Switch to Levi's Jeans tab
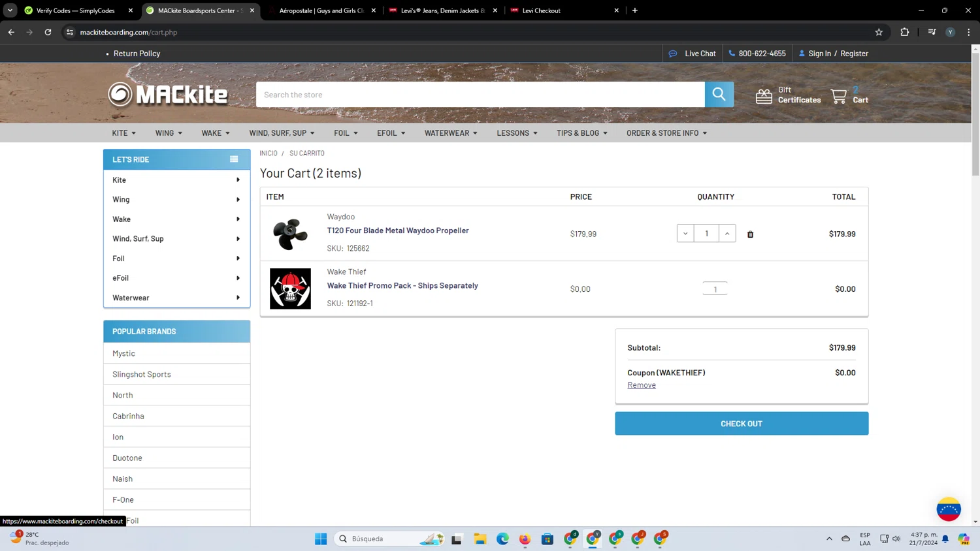Screen dimensions: 980x551 [x=443, y=10]
